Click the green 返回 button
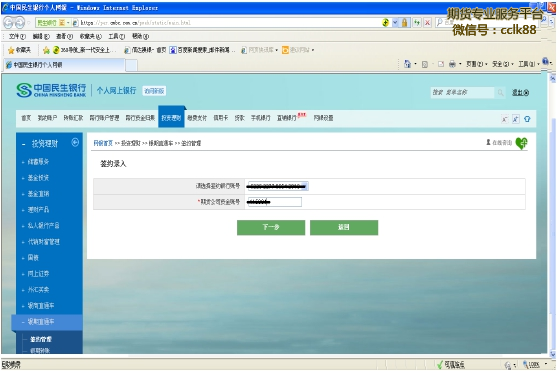 point(344,227)
